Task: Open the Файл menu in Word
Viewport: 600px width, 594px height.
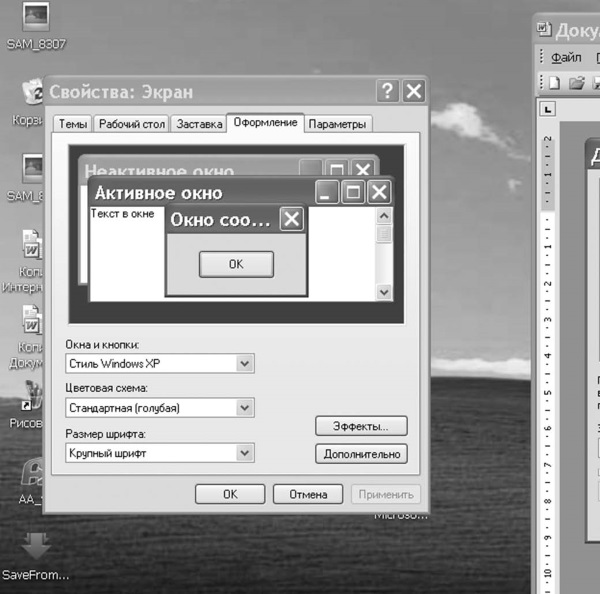Action: coord(566,58)
